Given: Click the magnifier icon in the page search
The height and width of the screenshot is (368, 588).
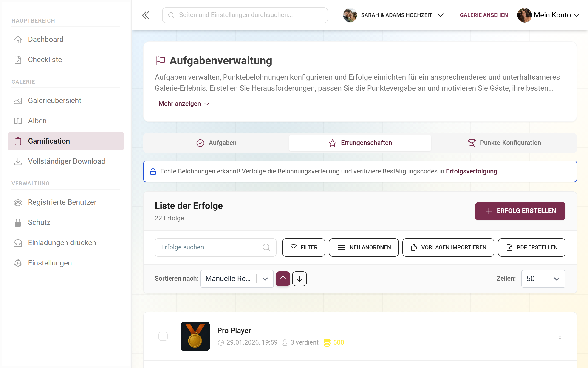Looking at the screenshot, I should 171,15.
